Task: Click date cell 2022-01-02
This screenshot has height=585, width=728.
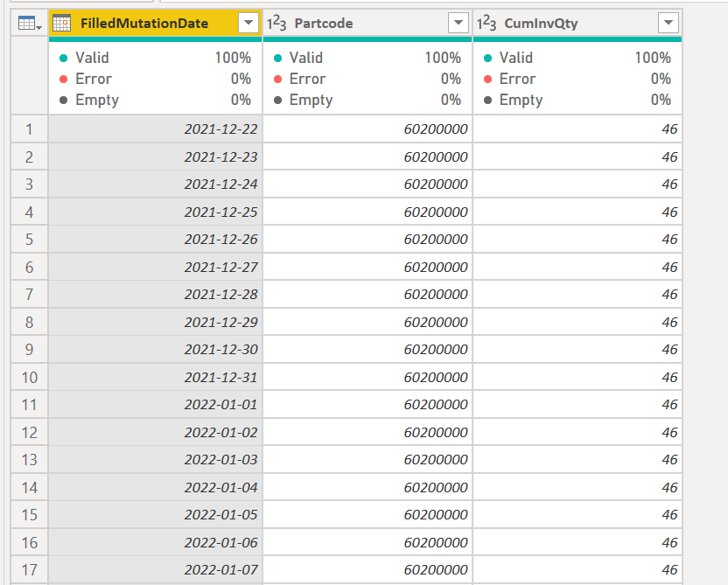Action: point(156,432)
